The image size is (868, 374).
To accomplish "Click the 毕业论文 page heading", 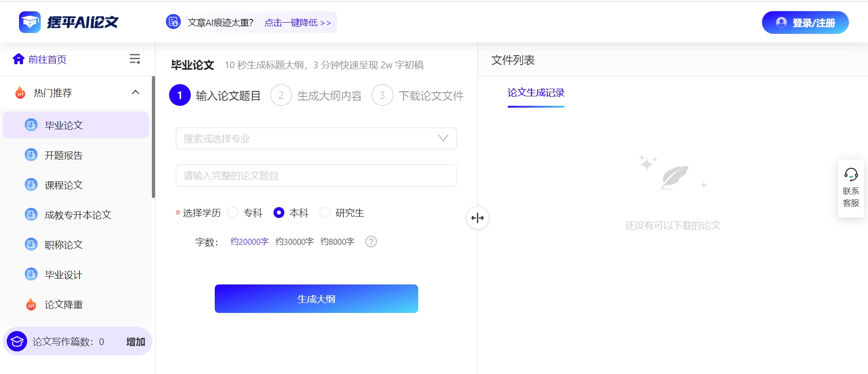I will (193, 65).
